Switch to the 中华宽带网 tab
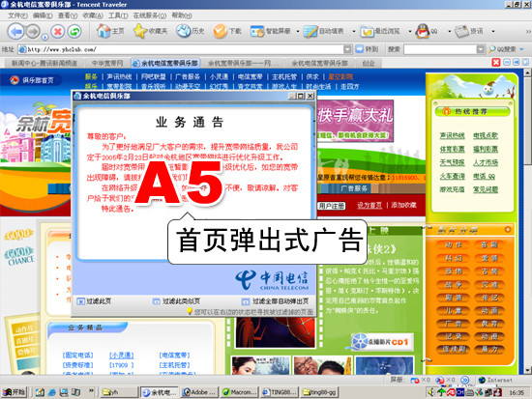Screen dimensions: 532x399 tap(107, 63)
